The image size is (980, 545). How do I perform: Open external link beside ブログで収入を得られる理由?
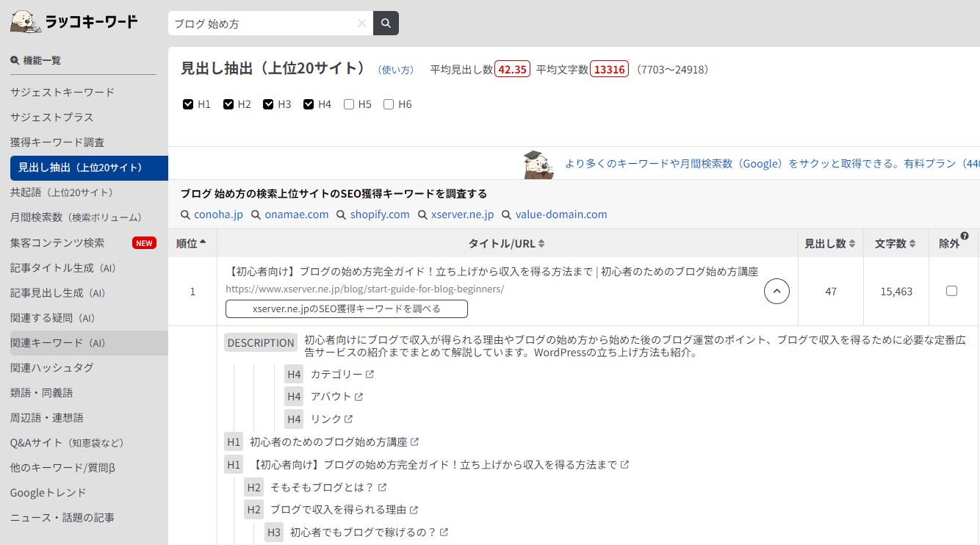pos(414,510)
